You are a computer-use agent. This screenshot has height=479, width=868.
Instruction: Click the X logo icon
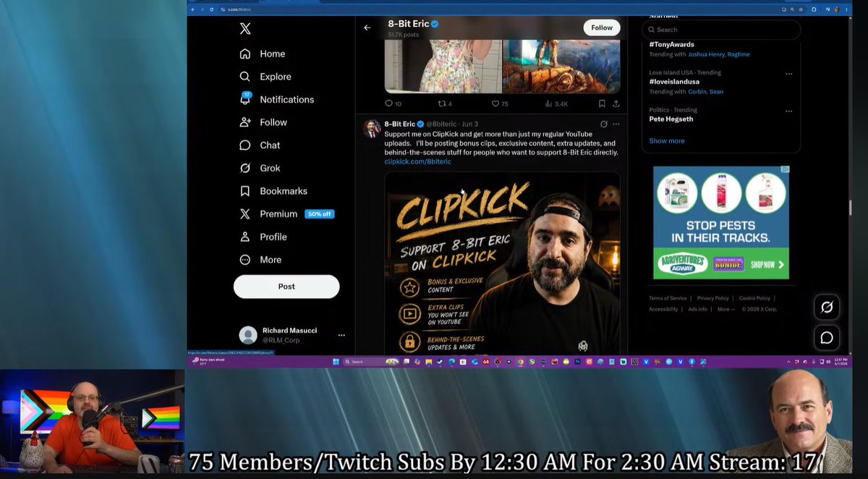click(245, 29)
